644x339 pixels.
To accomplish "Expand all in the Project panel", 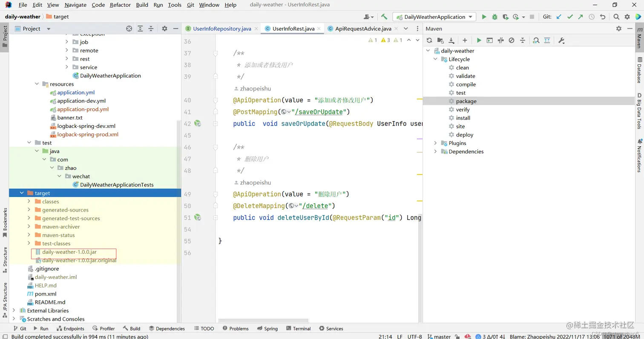I will 140,29.
